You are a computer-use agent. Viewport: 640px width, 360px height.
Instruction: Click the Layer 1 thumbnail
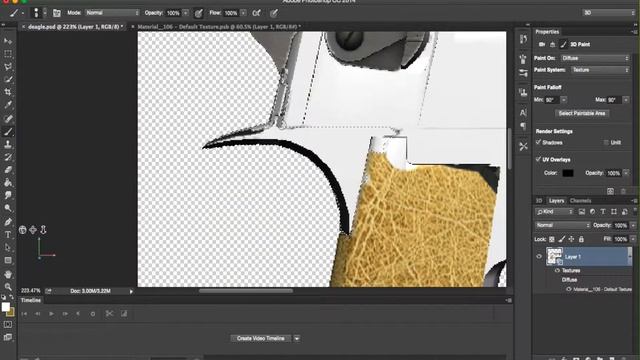pos(554,256)
